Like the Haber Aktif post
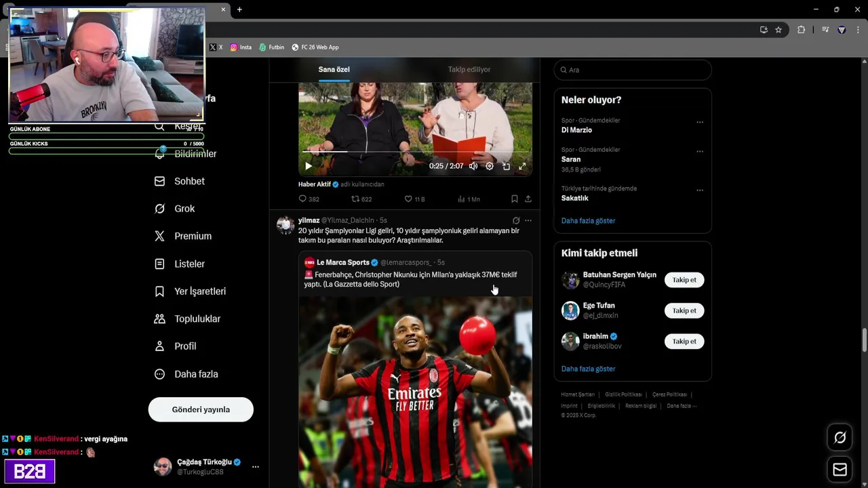 click(x=414, y=199)
